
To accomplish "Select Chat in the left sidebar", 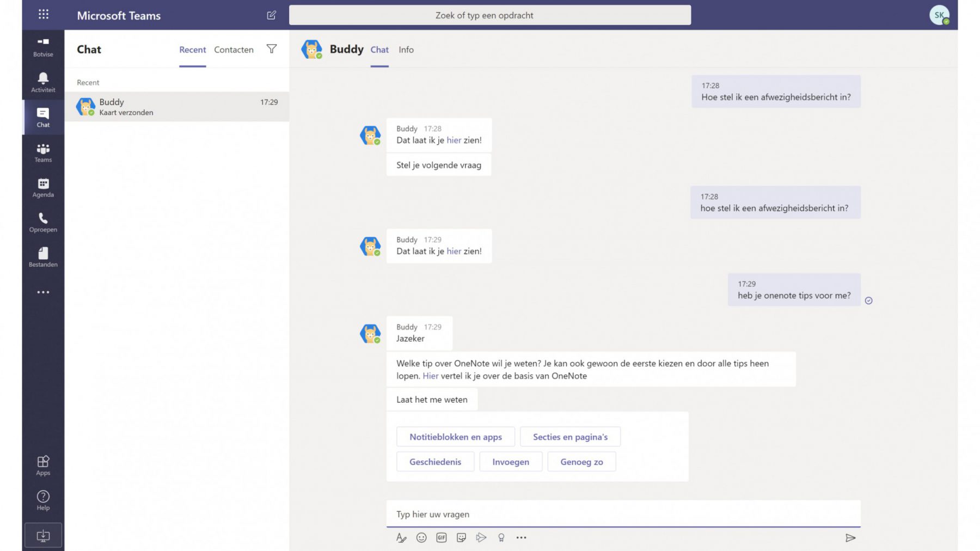I will (x=43, y=117).
